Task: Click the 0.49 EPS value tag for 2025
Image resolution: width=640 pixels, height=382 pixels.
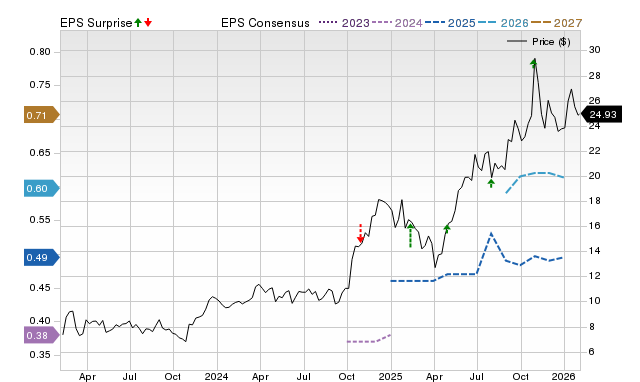Action: pyautogui.click(x=41, y=258)
